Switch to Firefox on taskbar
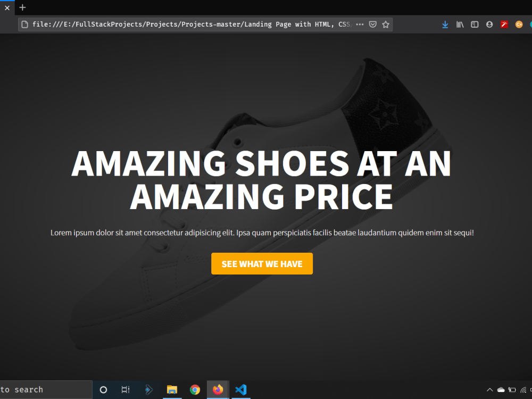This screenshot has width=532, height=399. pyautogui.click(x=218, y=389)
